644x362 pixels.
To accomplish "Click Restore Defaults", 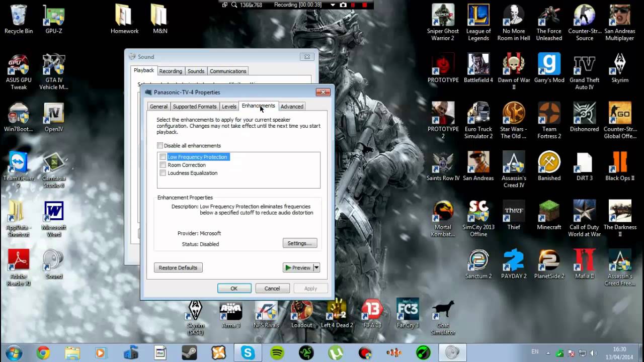I will (x=178, y=267).
